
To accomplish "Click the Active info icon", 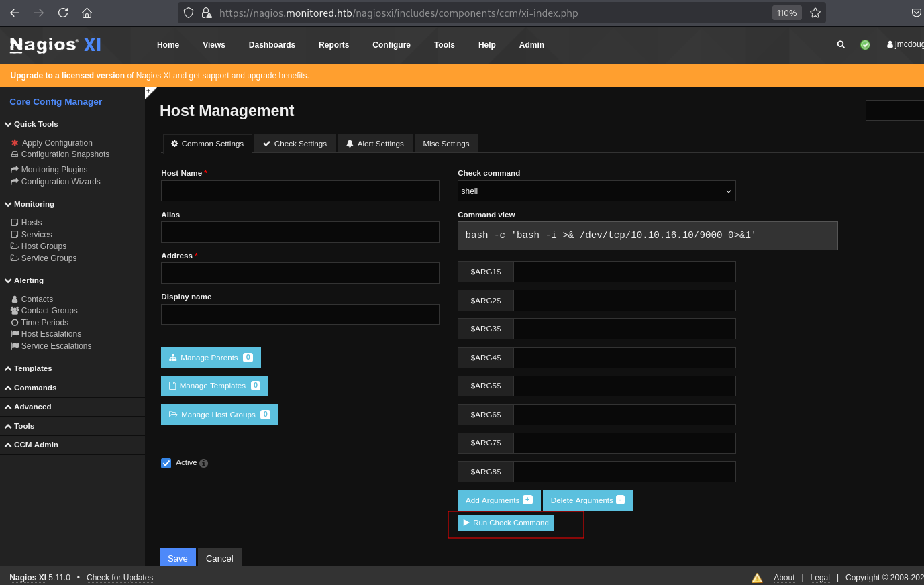I will [203, 463].
